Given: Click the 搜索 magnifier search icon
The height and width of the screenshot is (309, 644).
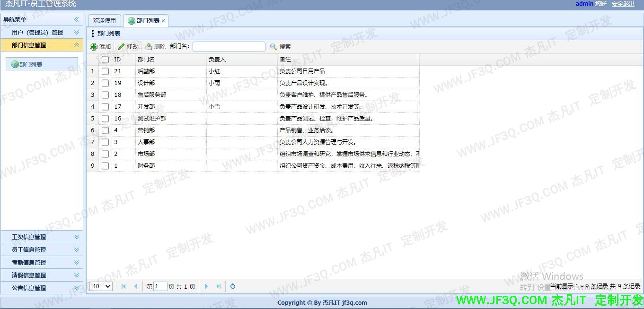Looking at the screenshot, I should [x=273, y=46].
